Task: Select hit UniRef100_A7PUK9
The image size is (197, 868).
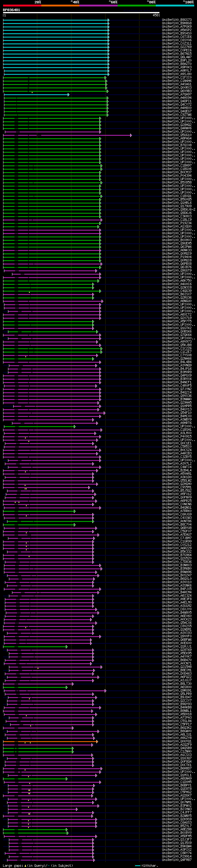Action: point(176,26)
